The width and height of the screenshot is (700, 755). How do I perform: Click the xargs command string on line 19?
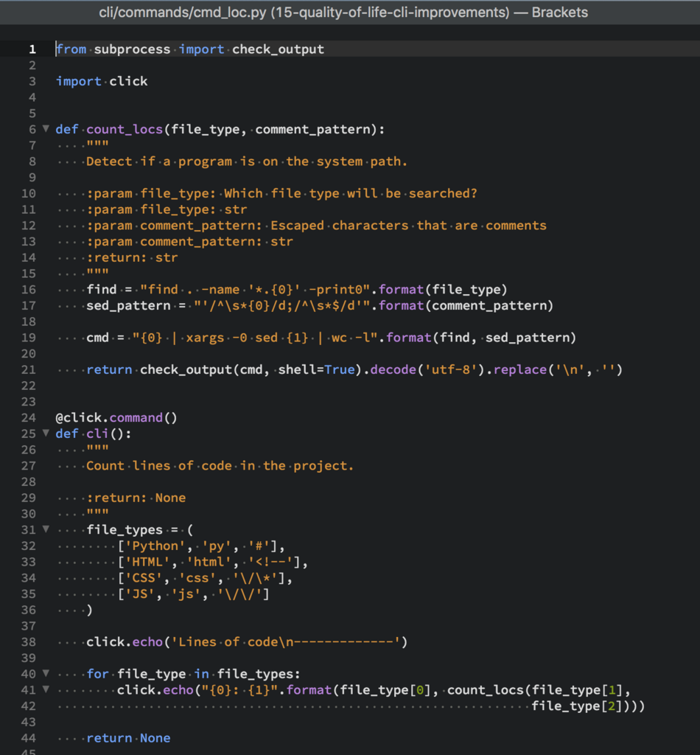tap(256, 338)
